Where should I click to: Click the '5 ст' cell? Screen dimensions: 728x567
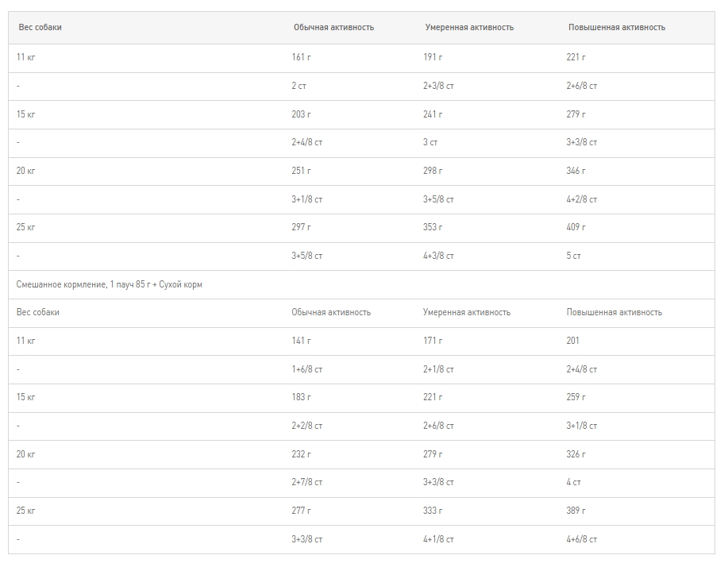[573, 256]
